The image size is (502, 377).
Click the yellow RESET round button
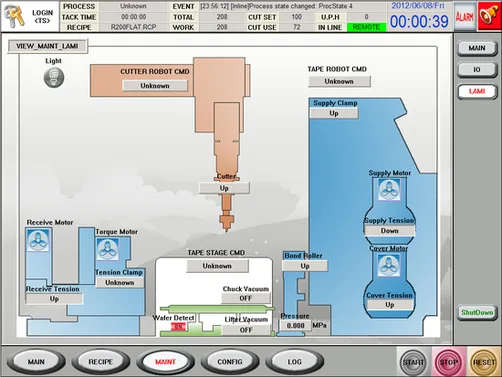click(x=484, y=362)
